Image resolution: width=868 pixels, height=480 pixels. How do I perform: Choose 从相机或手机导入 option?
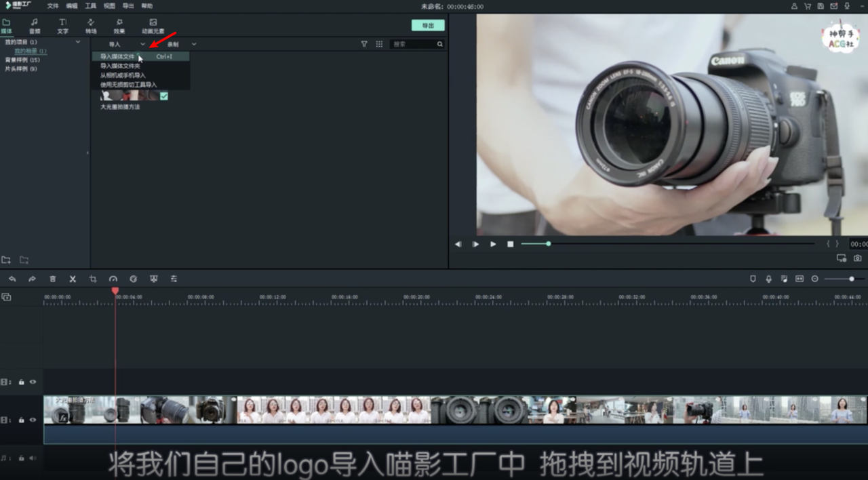140,75
